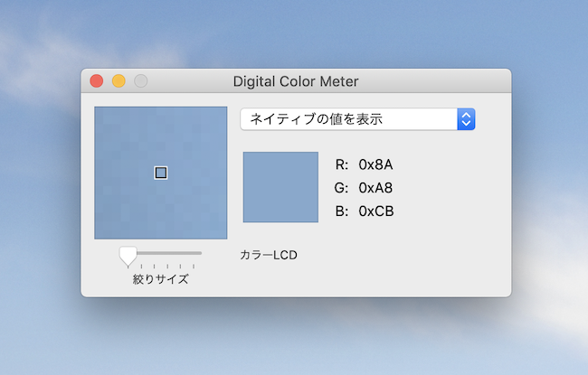Viewport: 588px width, 375px height.
Task: Click the blue dropdown stepper arrows
Action: pyautogui.click(x=466, y=119)
